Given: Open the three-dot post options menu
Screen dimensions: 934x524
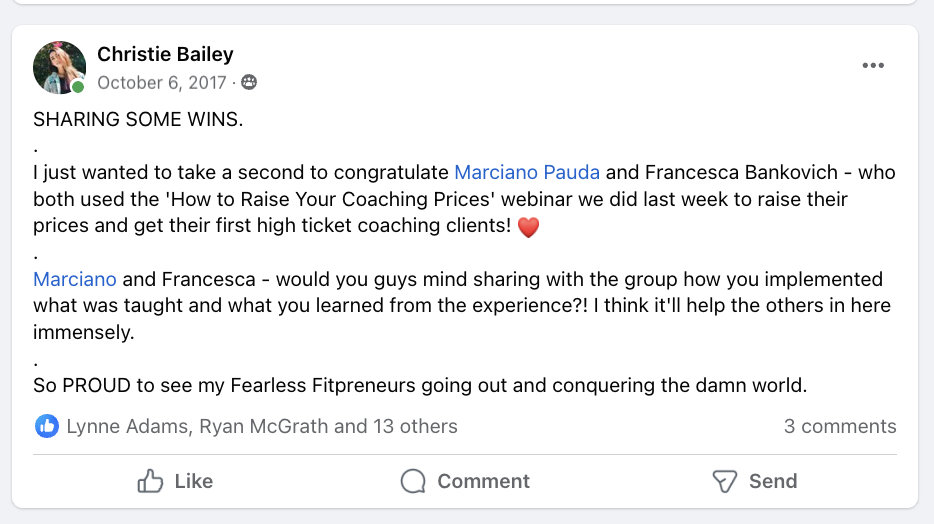Looking at the screenshot, I should pos(873,66).
